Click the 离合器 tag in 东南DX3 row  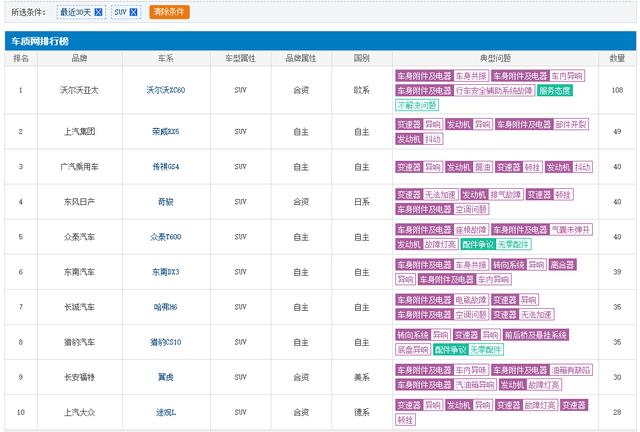click(x=562, y=265)
